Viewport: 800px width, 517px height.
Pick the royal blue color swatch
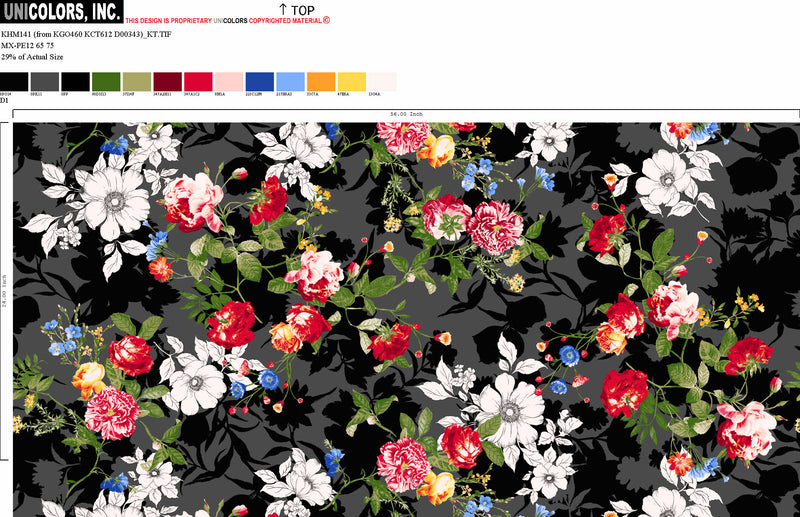pos(260,82)
